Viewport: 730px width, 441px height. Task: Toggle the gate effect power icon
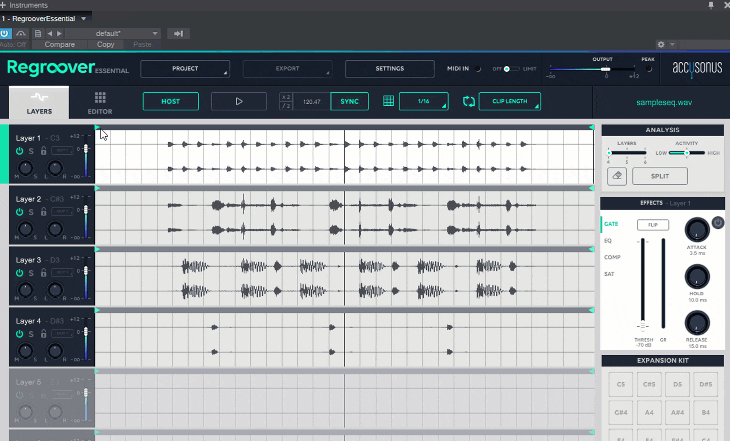[717, 223]
